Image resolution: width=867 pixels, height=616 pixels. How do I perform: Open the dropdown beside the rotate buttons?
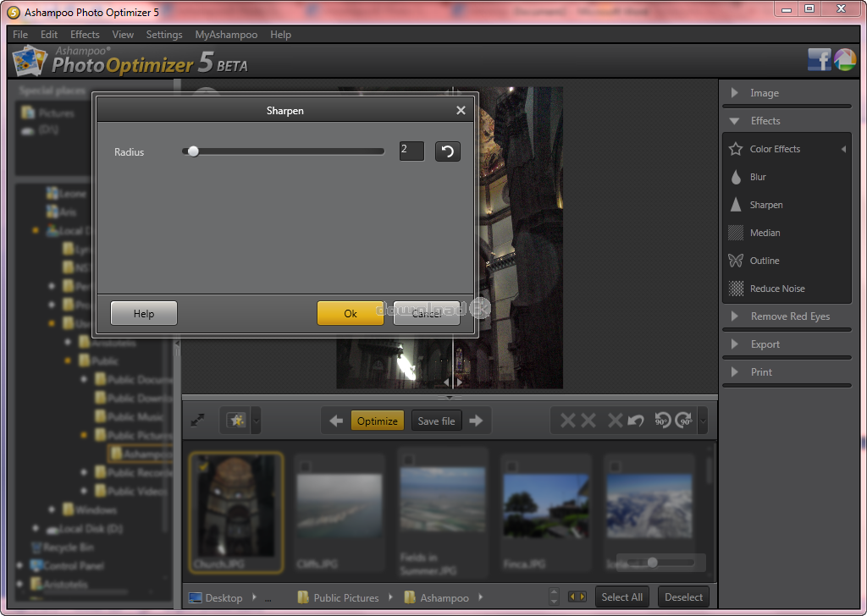coord(703,421)
